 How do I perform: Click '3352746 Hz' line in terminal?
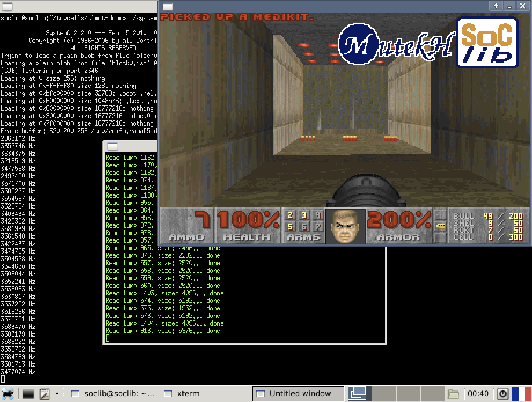[x=18, y=146]
